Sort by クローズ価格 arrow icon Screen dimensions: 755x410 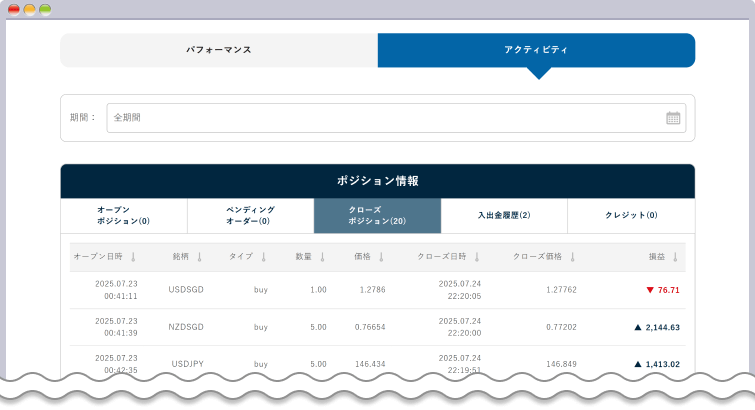573,257
